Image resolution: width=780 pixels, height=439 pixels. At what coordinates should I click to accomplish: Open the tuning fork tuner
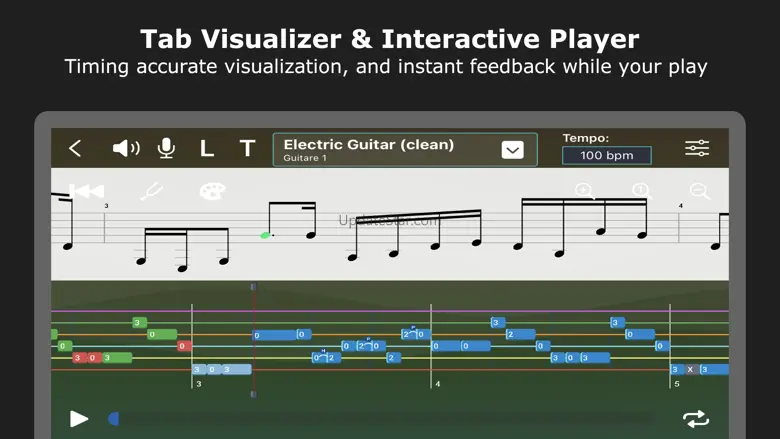point(152,191)
